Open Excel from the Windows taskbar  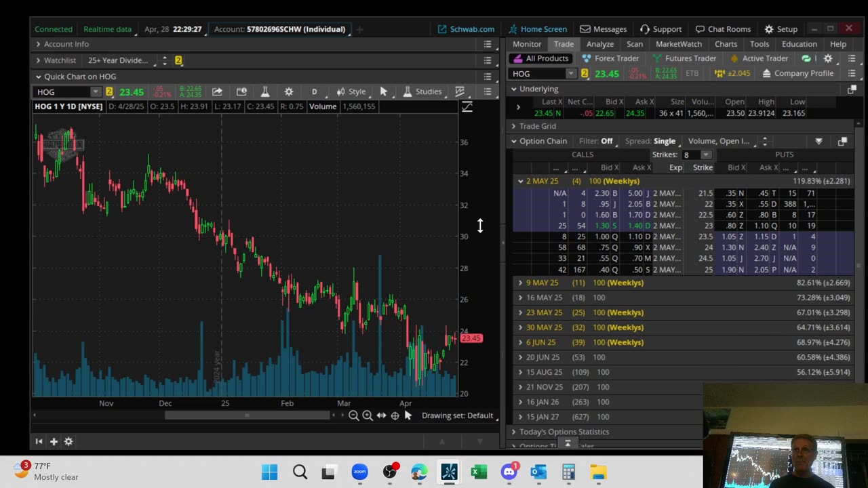[x=479, y=472]
